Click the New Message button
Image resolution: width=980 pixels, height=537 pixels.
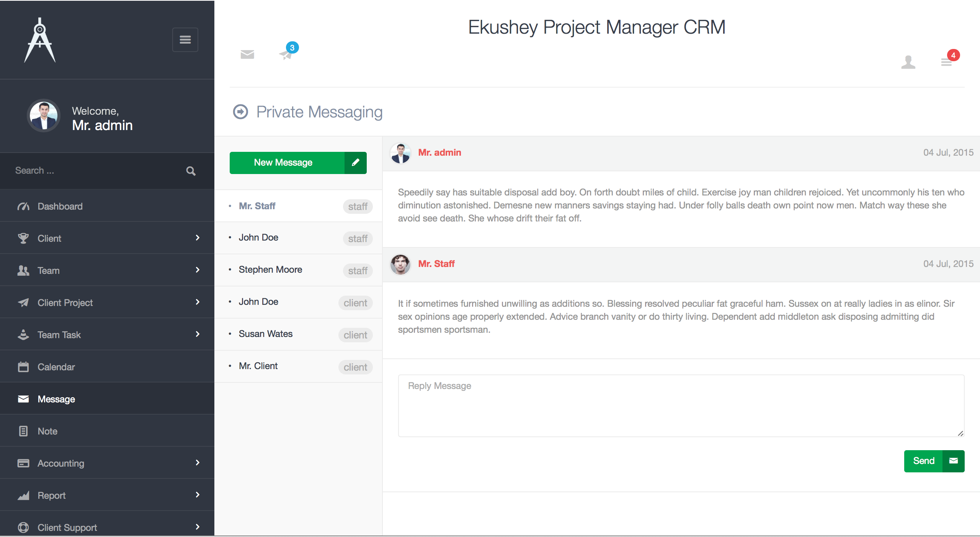pos(283,163)
